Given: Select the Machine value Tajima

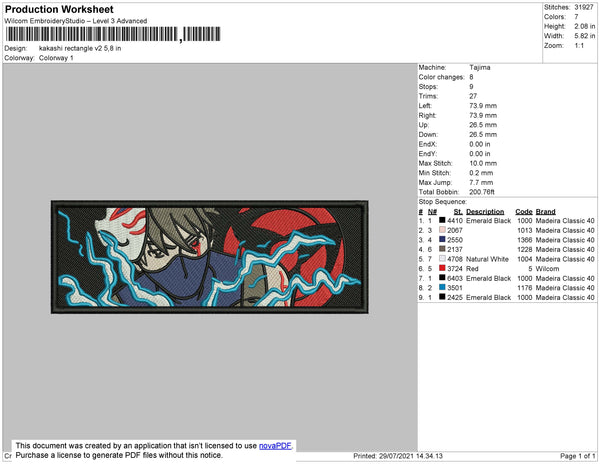Looking at the screenshot, I should tap(480, 67).
